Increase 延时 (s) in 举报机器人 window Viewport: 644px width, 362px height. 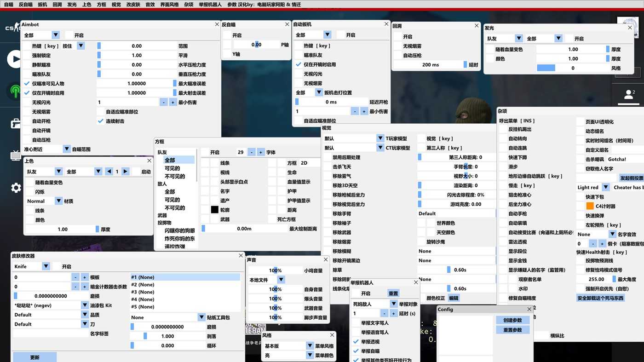tap(393, 313)
